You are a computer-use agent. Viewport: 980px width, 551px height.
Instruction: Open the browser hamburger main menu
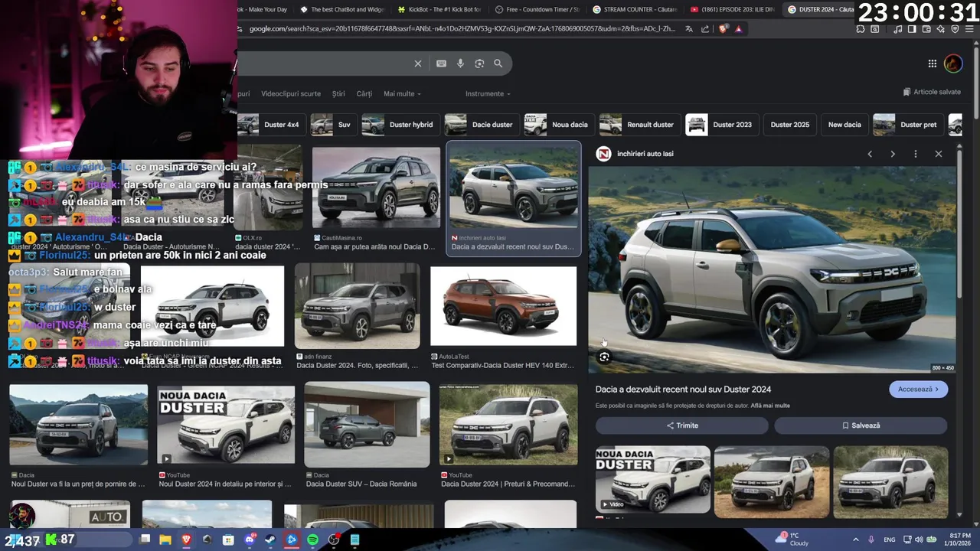pyautogui.click(x=969, y=29)
